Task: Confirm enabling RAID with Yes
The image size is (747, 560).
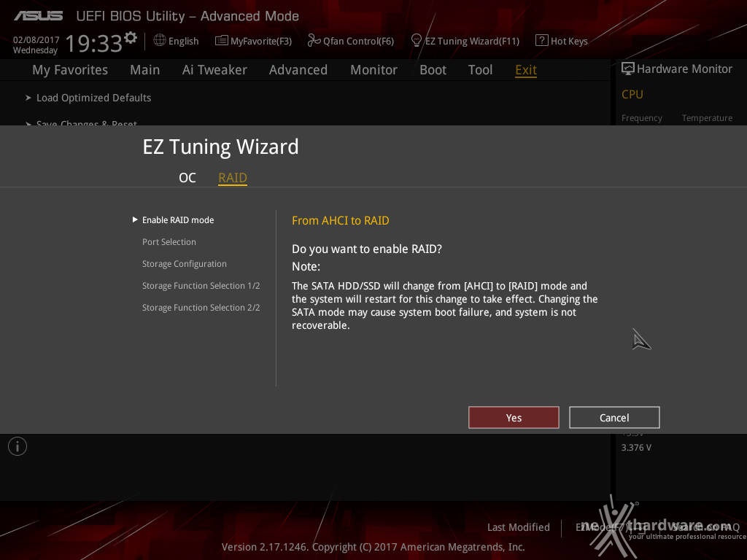Action: pos(514,418)
